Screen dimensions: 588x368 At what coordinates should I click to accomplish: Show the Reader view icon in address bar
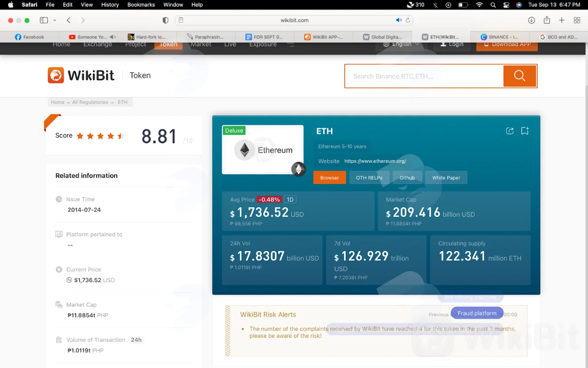click(x=181, y=20)
